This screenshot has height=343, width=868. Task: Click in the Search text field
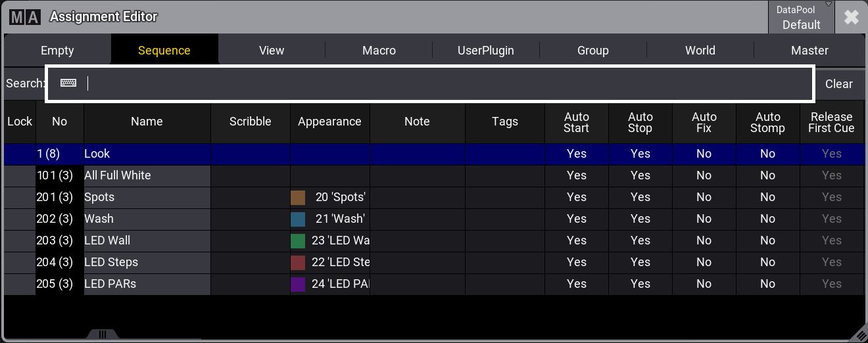447,83
